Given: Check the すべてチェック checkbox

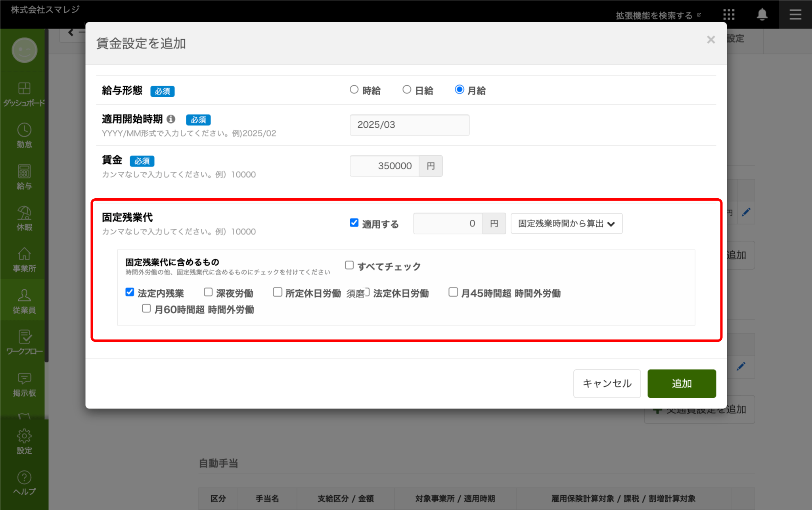Looking at the screenshot, I should 349,265.
